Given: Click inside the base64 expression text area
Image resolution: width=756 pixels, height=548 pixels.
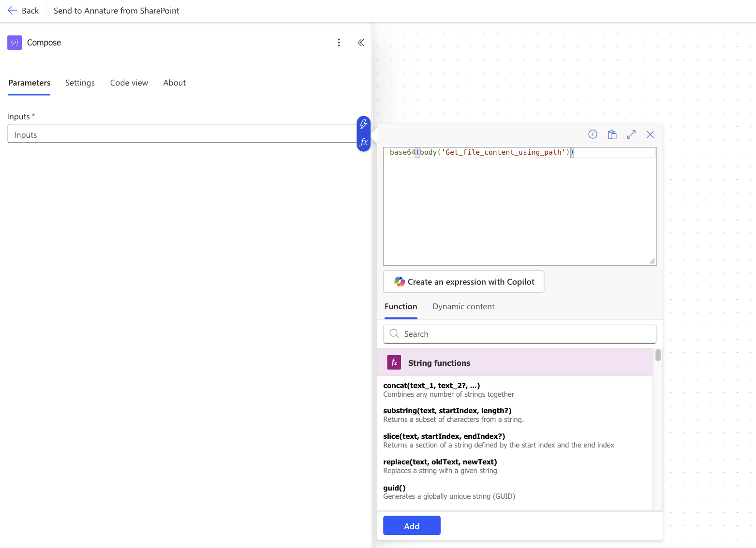Looking at the screenshot, I should (x=519, y=206).
